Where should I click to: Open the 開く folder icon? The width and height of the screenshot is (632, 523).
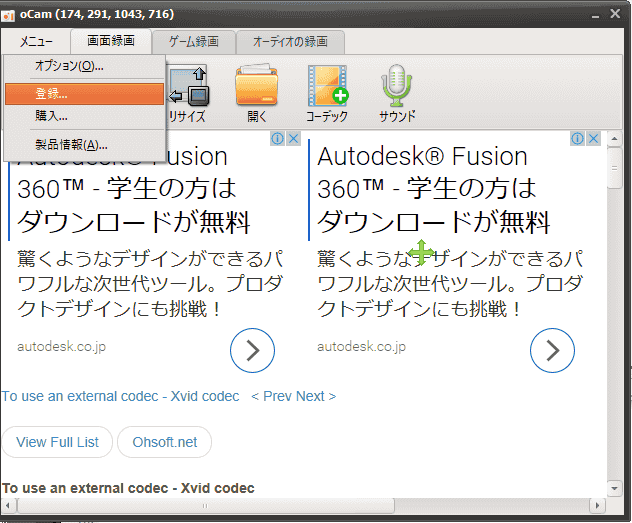pyautogui.click(x=257, y=85)
